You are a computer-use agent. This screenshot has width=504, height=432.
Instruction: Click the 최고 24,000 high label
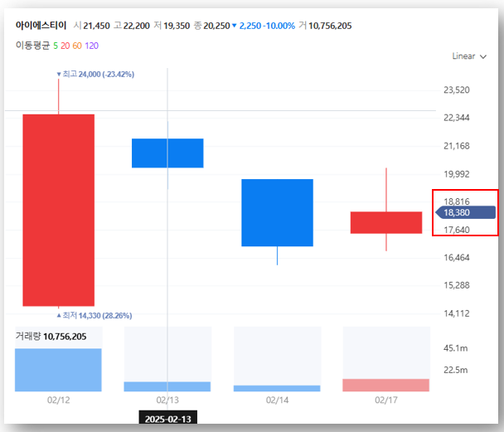[95, 75]
